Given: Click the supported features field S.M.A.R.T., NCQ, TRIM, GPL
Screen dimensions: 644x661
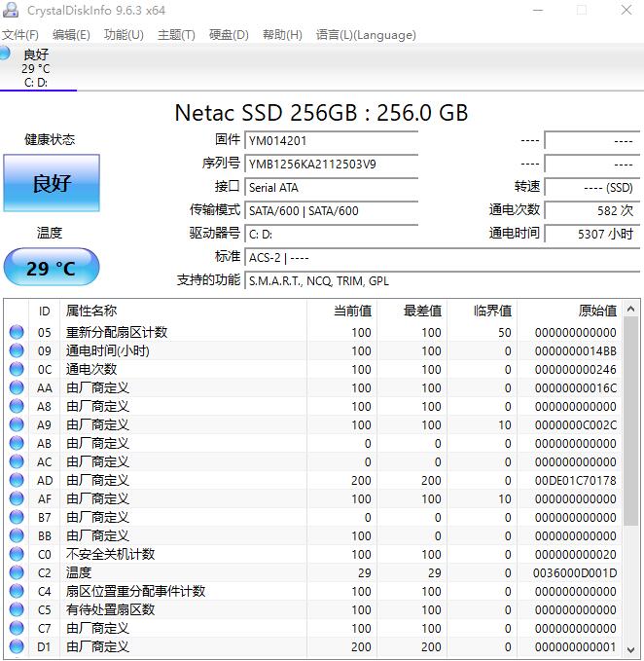Looking at the screenshot, I should tap(443, 280).
